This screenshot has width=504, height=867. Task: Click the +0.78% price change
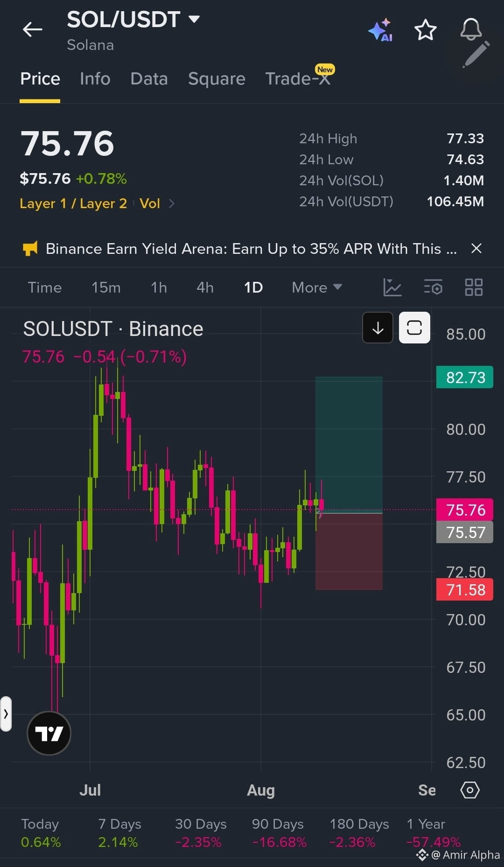pos(101,179)
